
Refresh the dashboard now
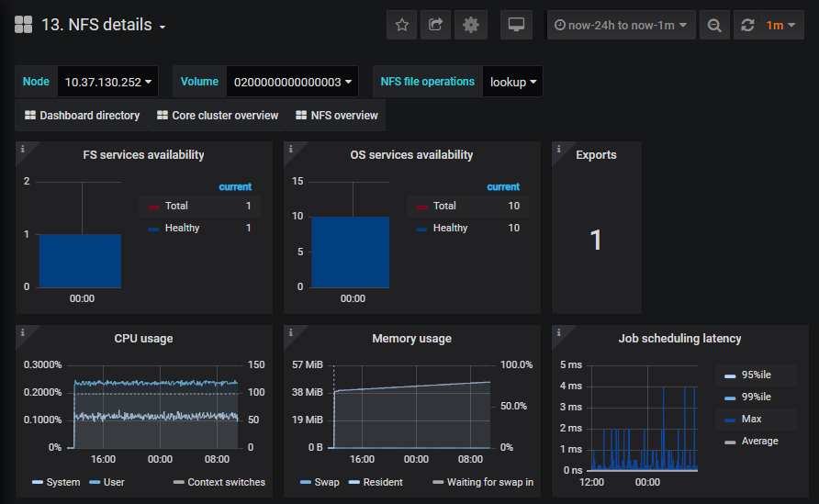(747, 25)
